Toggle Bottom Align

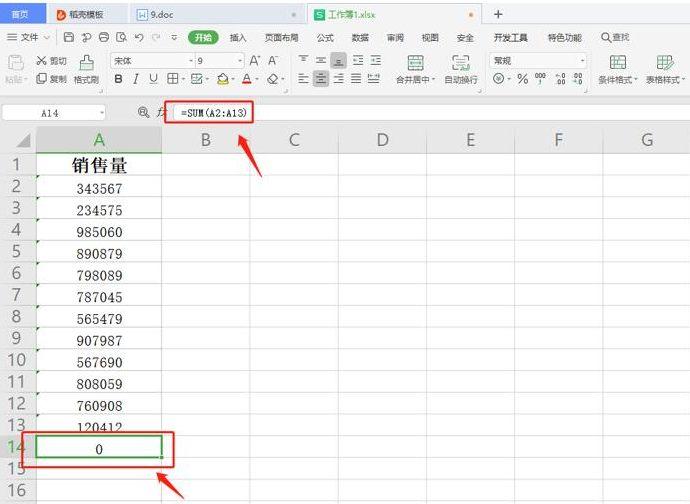point(338,60)
